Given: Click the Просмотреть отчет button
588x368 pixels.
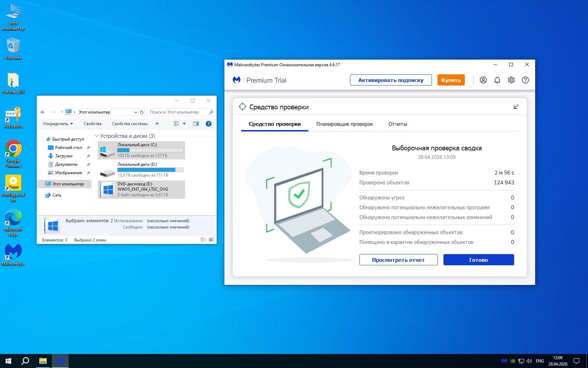Looking at the screenshot, I should pyautogui.click(x=398, y=260).
